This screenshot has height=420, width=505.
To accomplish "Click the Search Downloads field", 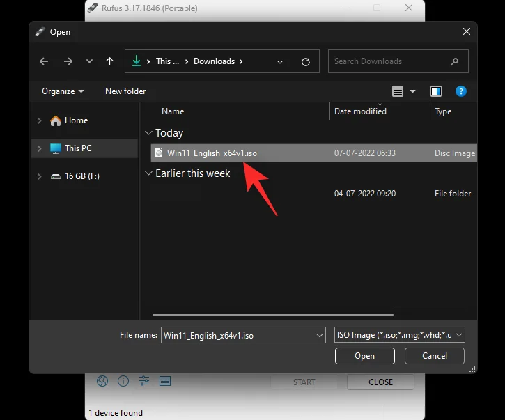I will click(x=398, y=61).
